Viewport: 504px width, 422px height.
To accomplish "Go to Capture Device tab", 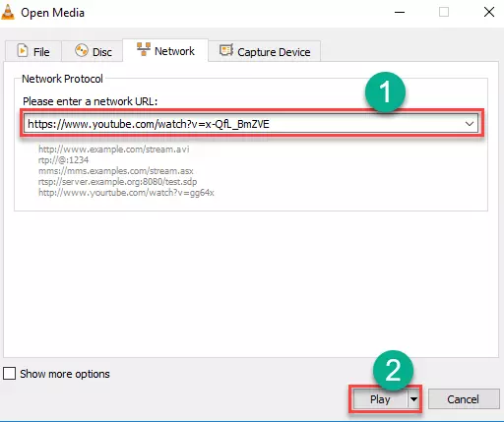I will pos(265,51).
